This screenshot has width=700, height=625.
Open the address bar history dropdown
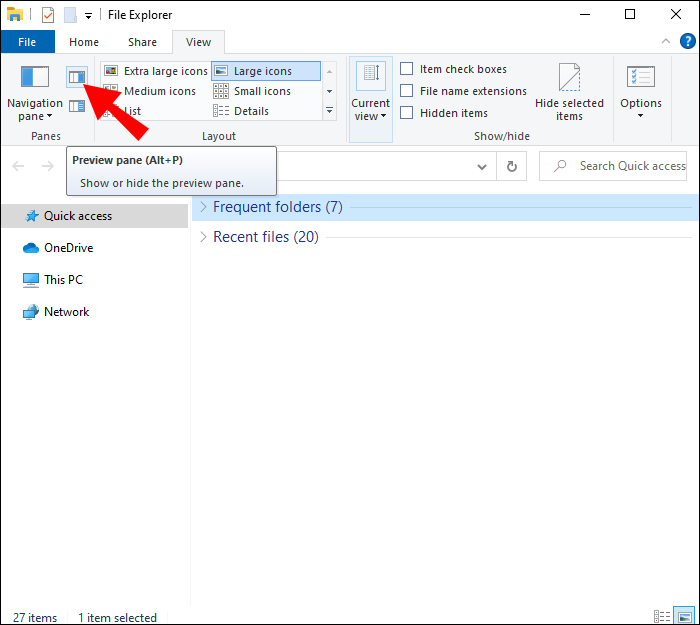(x=482, y=167)
